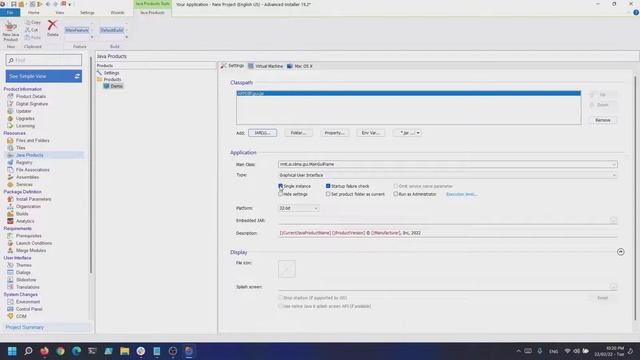Screen dimensions: 640x360
Task: Click the red Delete X icon
Action: (x=52, y=25)
